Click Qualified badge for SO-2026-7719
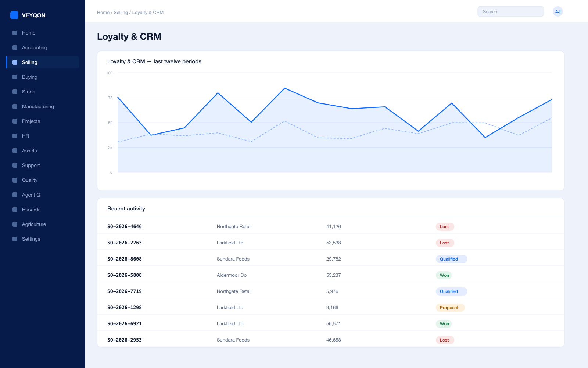588x368 pixels. coord(451,291)
